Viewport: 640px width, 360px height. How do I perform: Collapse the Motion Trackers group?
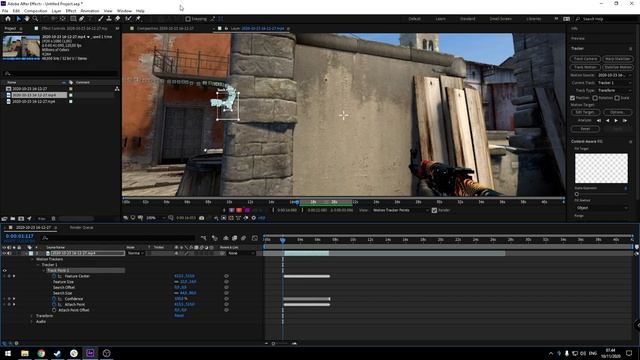32,259
